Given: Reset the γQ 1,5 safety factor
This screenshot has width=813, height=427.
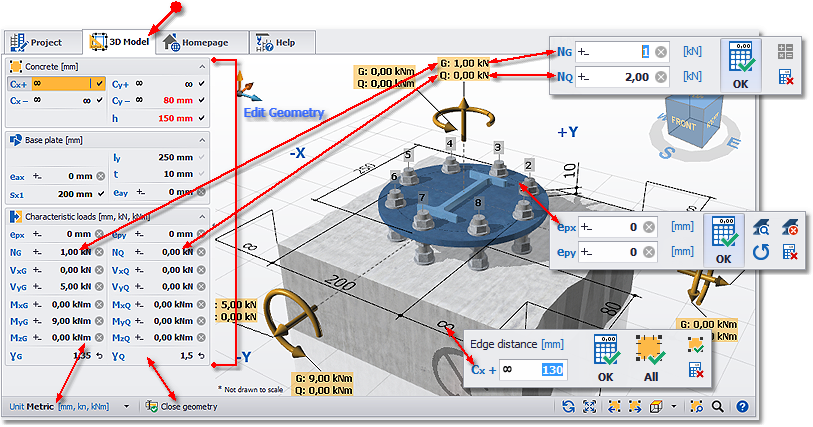Looking at the screenshot, I should (201, 355).
